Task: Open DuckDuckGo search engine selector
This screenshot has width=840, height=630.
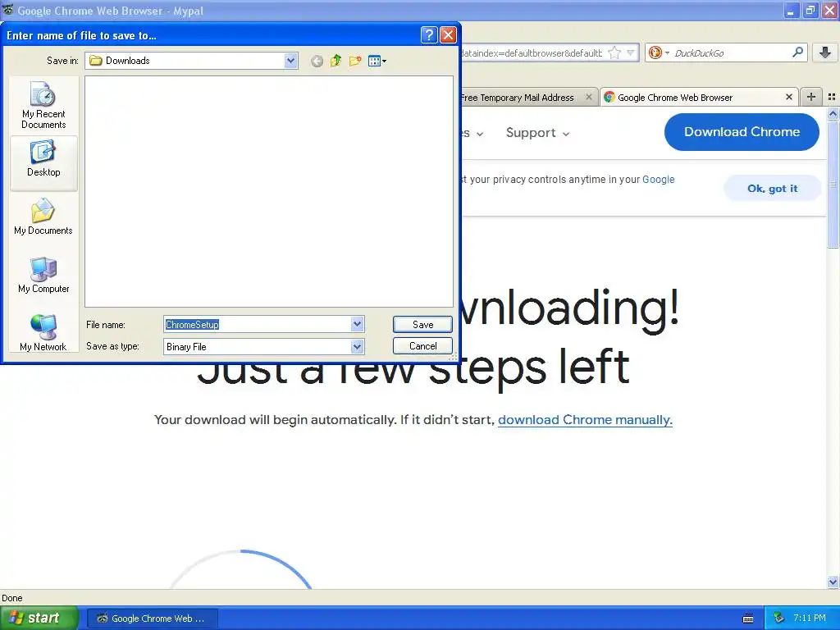Action: click(659, 52)
